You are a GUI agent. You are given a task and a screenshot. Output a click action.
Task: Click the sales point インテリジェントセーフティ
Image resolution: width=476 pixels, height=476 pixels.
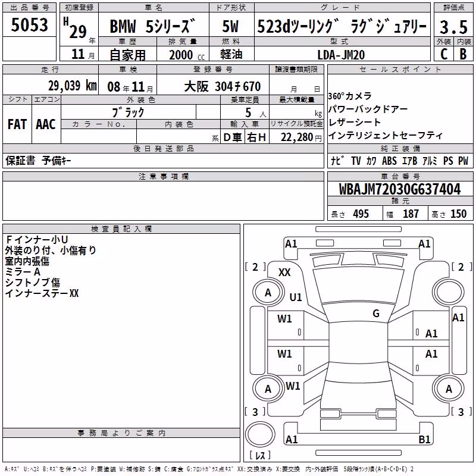pyautogui.click(x=386, y=136)
